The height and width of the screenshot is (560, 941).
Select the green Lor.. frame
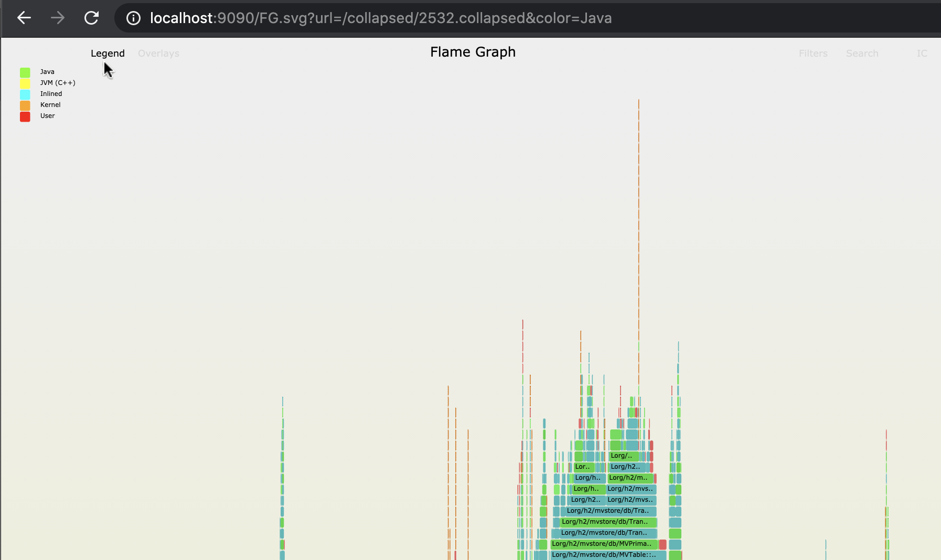tap(584, 467)
